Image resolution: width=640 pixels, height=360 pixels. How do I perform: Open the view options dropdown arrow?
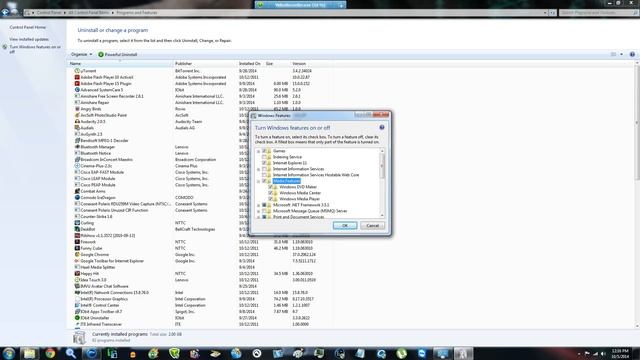(621, 54)
